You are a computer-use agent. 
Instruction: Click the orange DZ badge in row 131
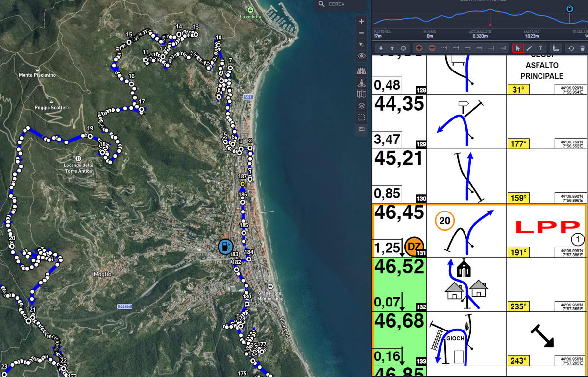[414, 246]
